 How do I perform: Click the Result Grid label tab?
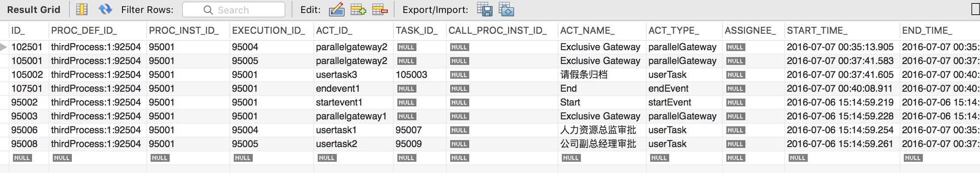click(34, 10)
